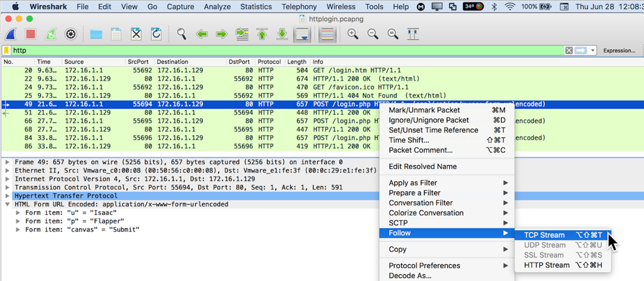Open the Statistics menu in menu bar
Image resolution: width=644 pixels, height=281 pixels.
(x=256, y=7)
